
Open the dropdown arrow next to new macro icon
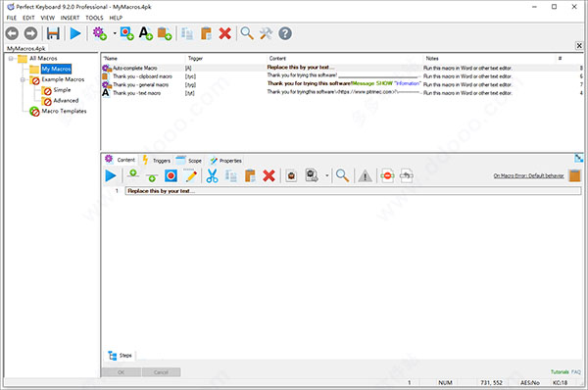click(115, 33)
